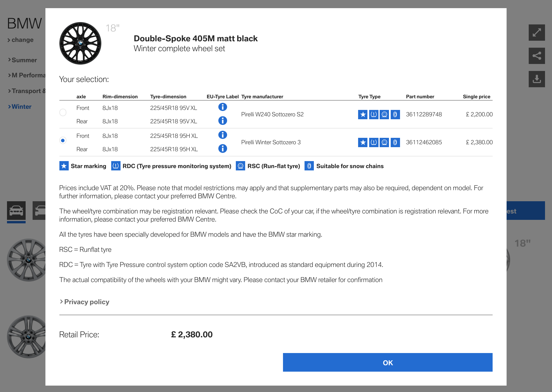
Task: Open the Summer wheels category
Action: click(22, 60)
